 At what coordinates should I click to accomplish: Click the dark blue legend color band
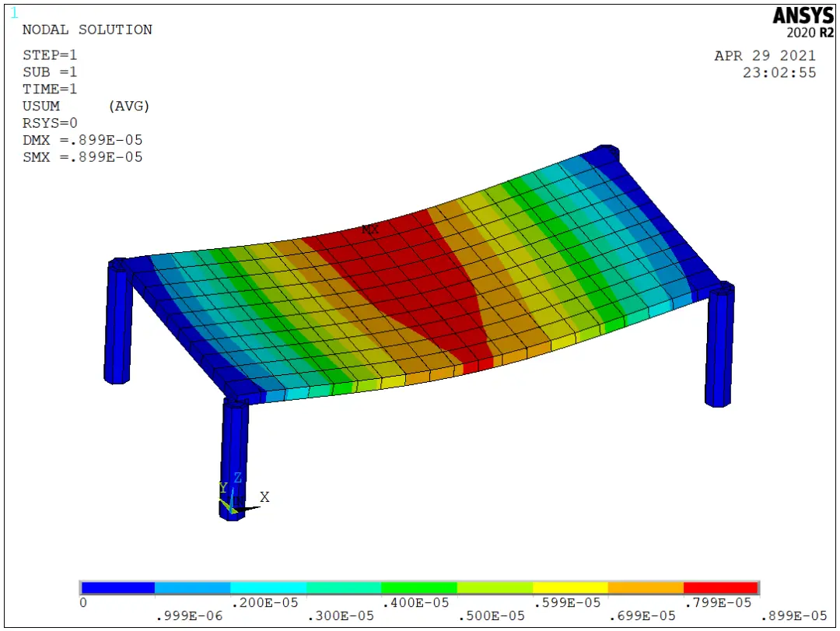click(118, 588)
